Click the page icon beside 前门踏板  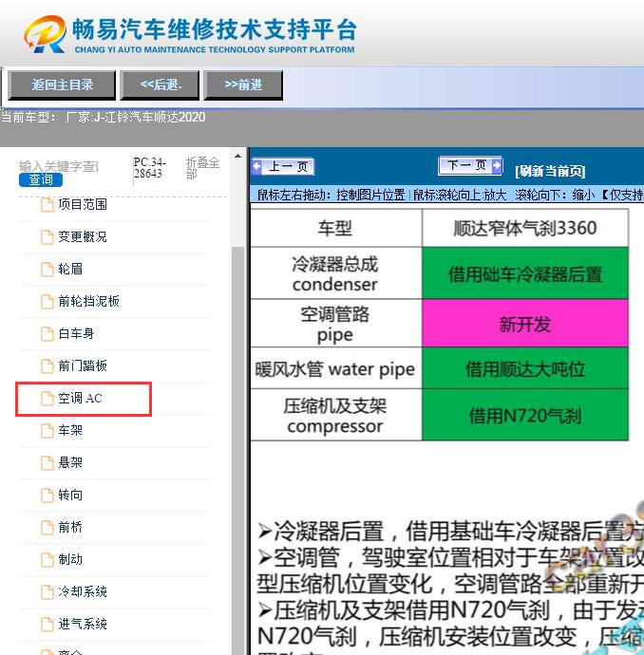47,366
